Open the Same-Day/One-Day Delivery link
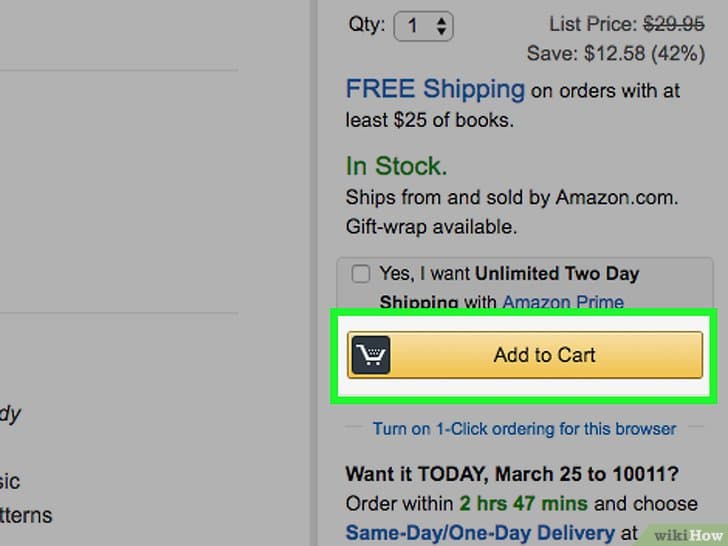 point(480,533)
